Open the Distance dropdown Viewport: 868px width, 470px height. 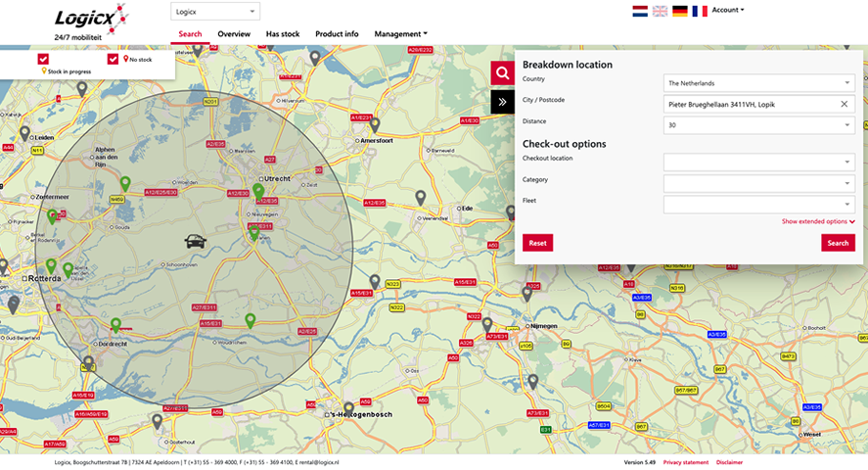[758, 125]
